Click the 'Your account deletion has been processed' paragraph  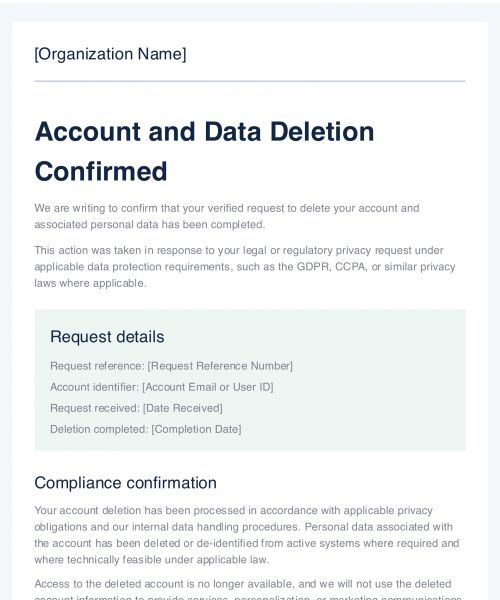tap(247, 535)
